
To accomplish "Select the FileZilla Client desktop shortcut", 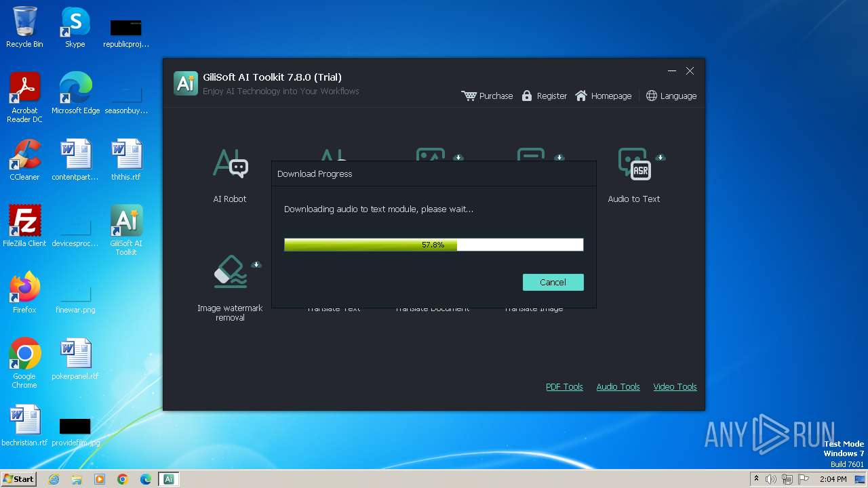I will tap(24, 226).
